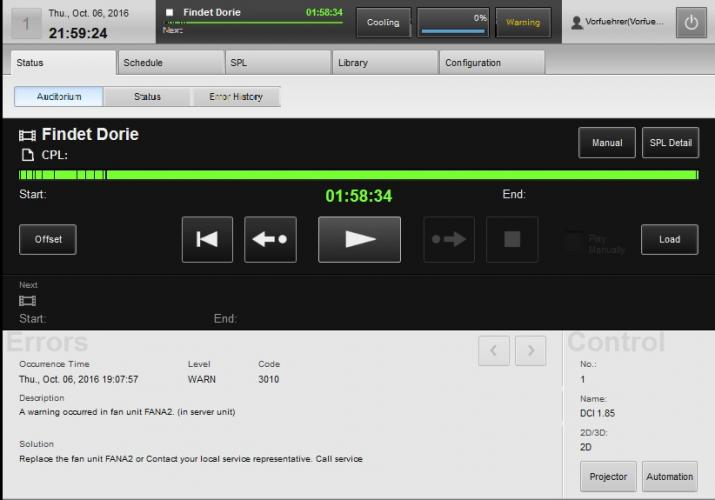Open the Error History sub-view
Image resolution: width=715 pixels, height=500 pixels.
236,97
